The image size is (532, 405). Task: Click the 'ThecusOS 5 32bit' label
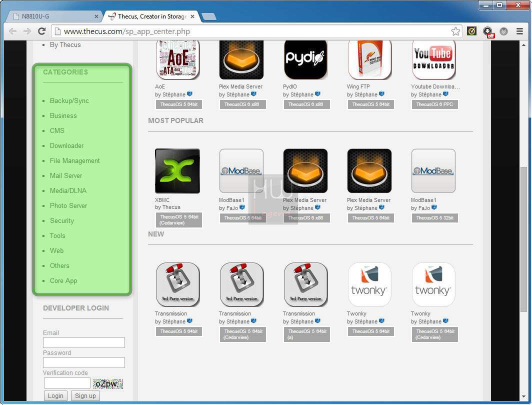(x=434, y=218)
